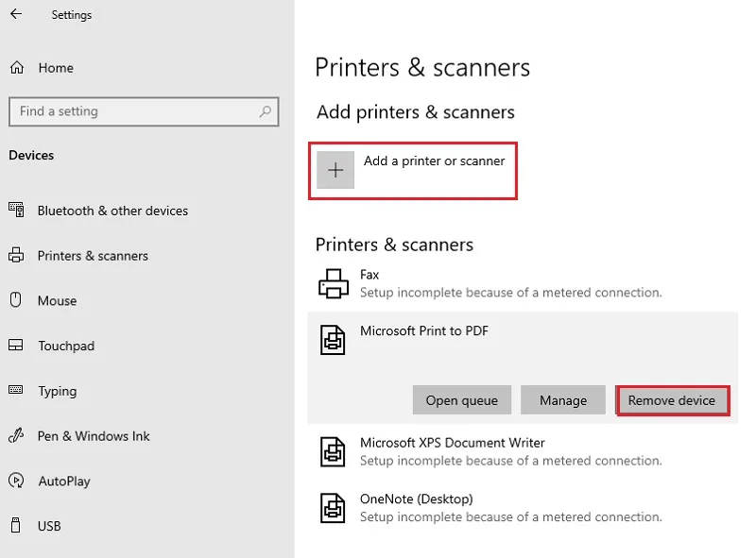The width and height of the screenshot is (756, 558).
Task: Select Printers & scanners in sidebar
Action: (93, 255)
